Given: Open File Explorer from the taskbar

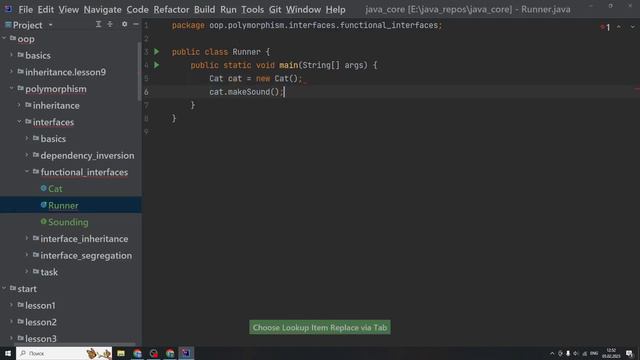Looking at the screenshot, I should point(121,353).
